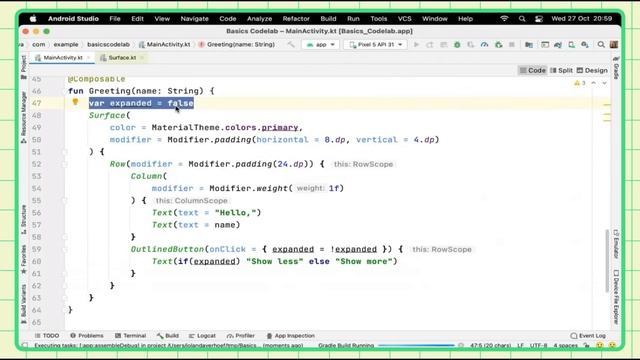Click the Greeting(name: String) breadcrumb
The width and height of the screenshot is (640, 360).
click(237, 44)
